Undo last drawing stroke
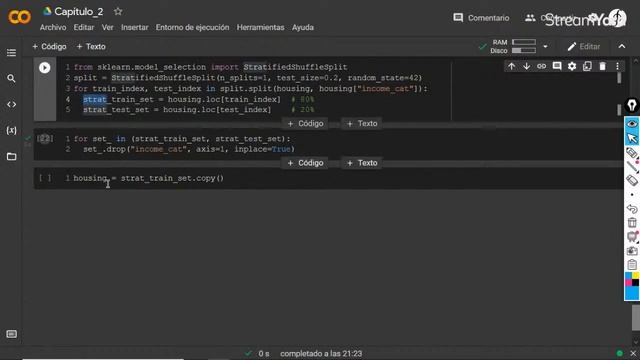640x360 pixels. 632,209
